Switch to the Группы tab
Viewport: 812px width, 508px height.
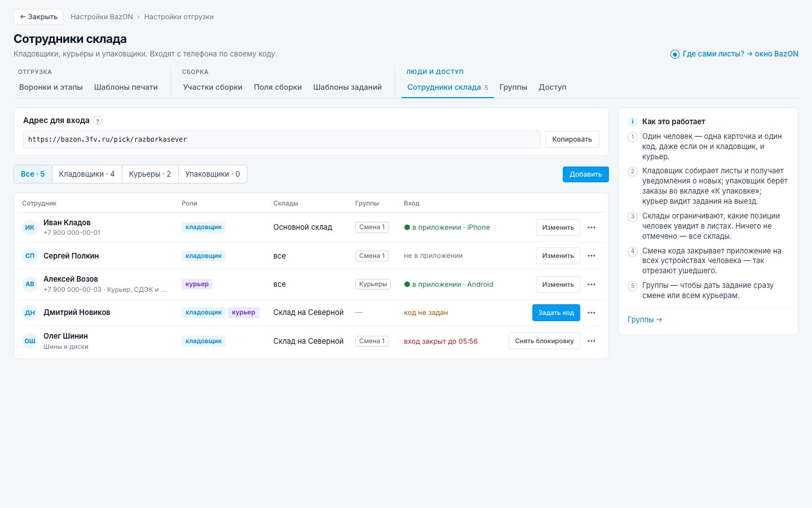point(513,87)
